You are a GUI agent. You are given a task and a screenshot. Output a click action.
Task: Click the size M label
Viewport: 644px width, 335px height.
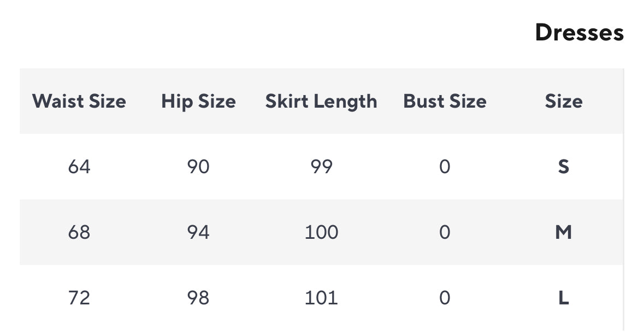(x=563, y=232)
